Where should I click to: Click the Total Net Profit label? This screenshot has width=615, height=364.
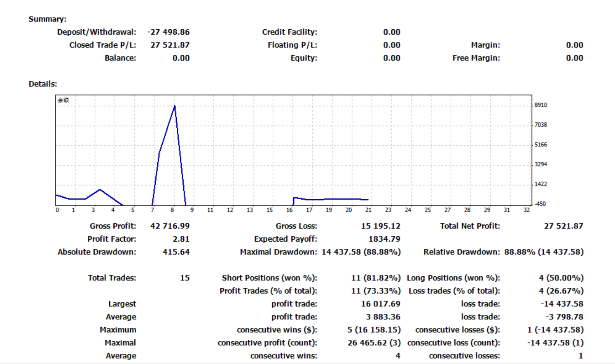coord(470,226)
